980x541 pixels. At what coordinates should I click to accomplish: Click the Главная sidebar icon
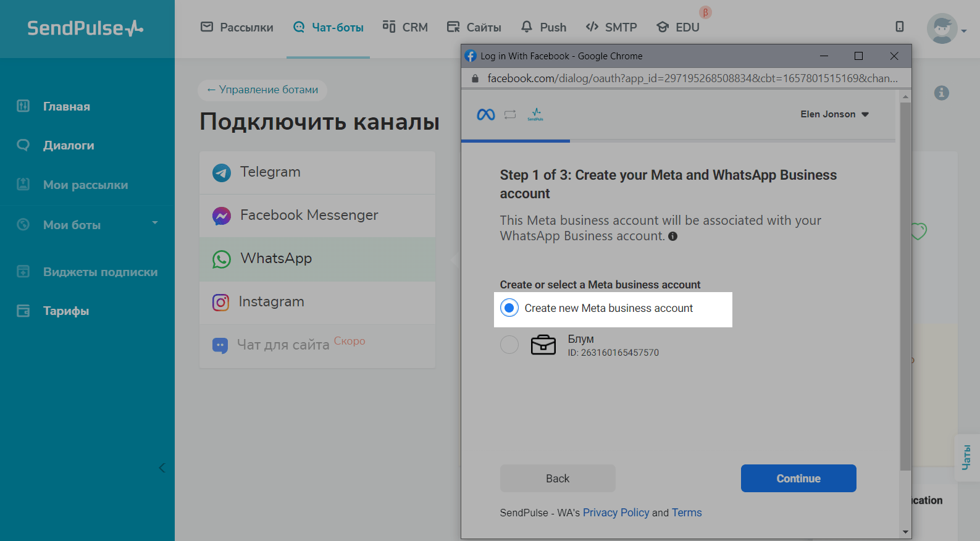pos(23,106)
